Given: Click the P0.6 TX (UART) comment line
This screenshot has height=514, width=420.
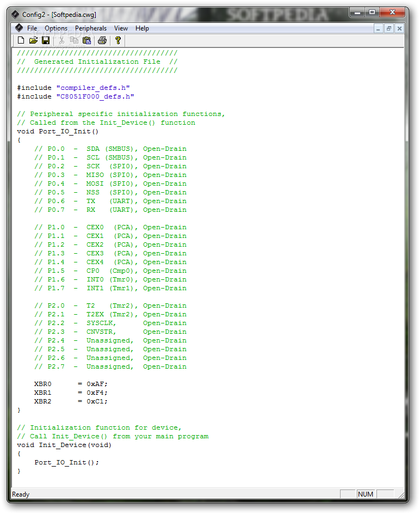Looking at the screenshot, I should [110, 201].
